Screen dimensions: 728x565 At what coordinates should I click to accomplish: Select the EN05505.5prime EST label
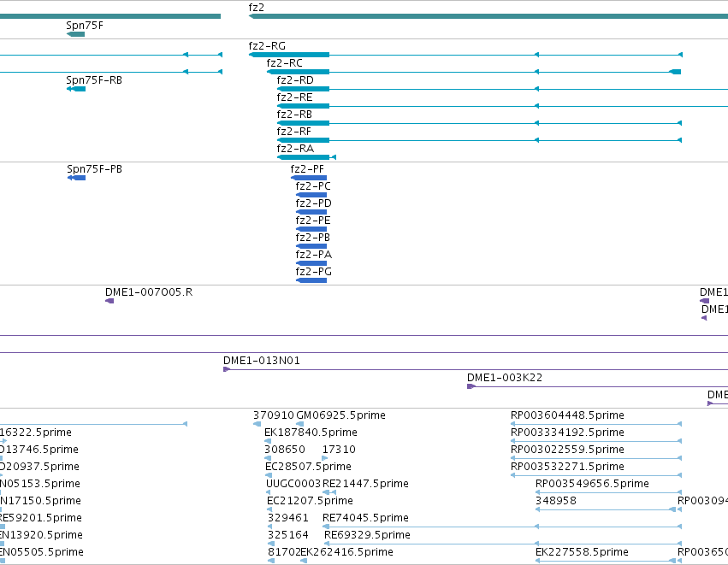42,552
